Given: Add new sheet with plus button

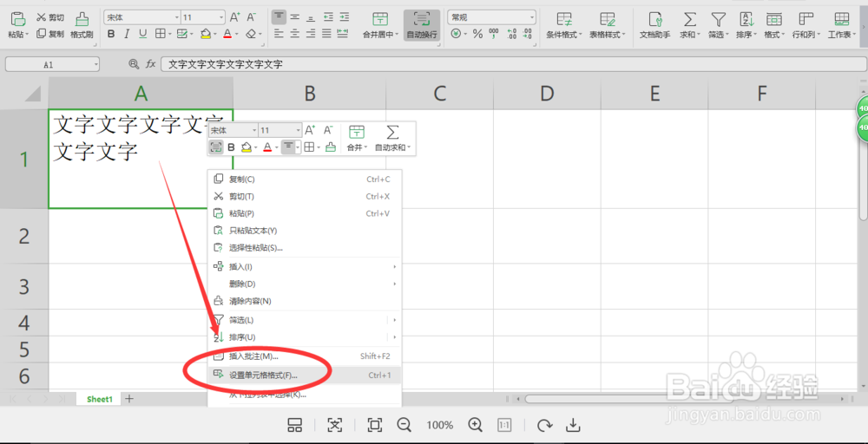Looking at the screenshot, I should [x=129, y=398].
